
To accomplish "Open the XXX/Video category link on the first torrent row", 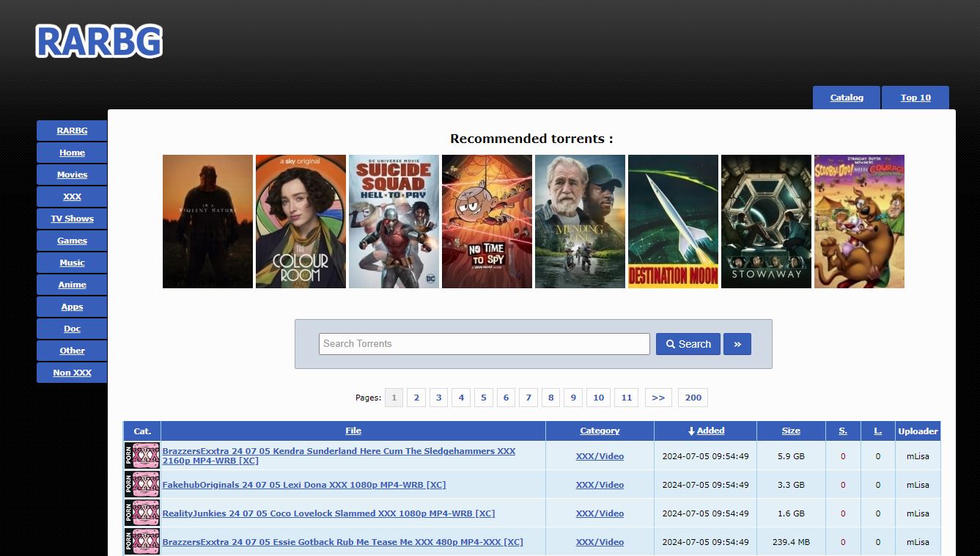I will click(x=600, y=456).
